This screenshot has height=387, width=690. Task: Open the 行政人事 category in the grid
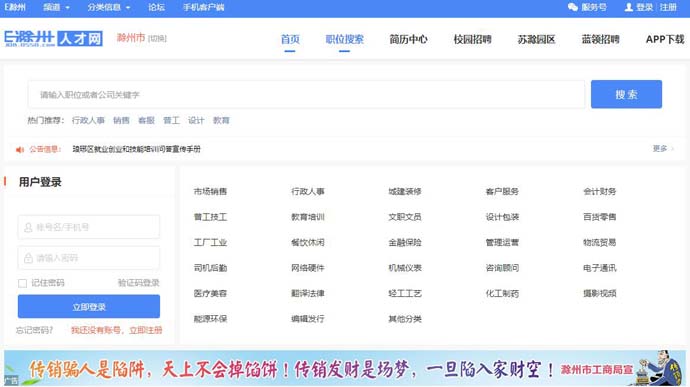308,192
